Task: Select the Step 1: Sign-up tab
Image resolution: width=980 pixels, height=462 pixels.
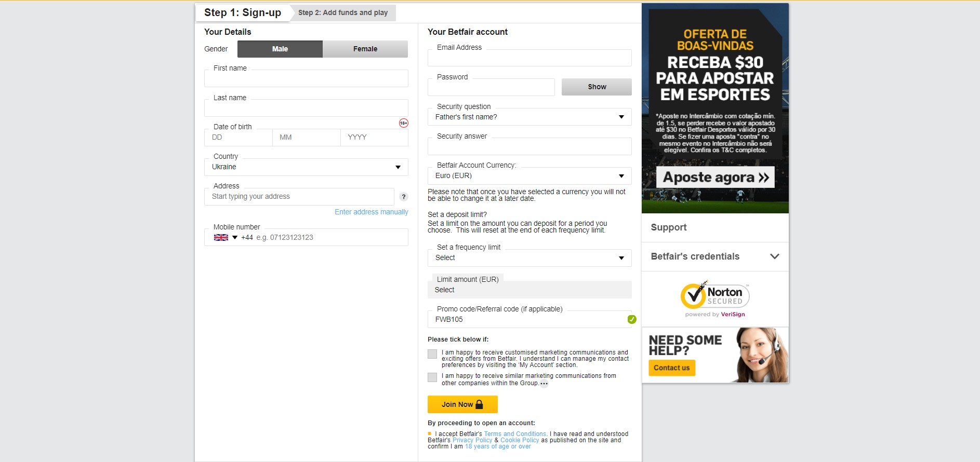Action: click(x=243, y=12)
